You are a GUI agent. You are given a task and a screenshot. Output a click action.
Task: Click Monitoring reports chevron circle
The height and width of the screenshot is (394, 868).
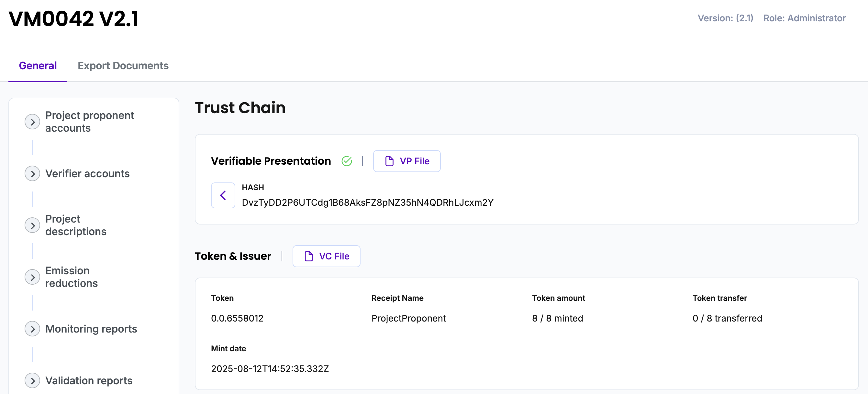pos(32,329)
